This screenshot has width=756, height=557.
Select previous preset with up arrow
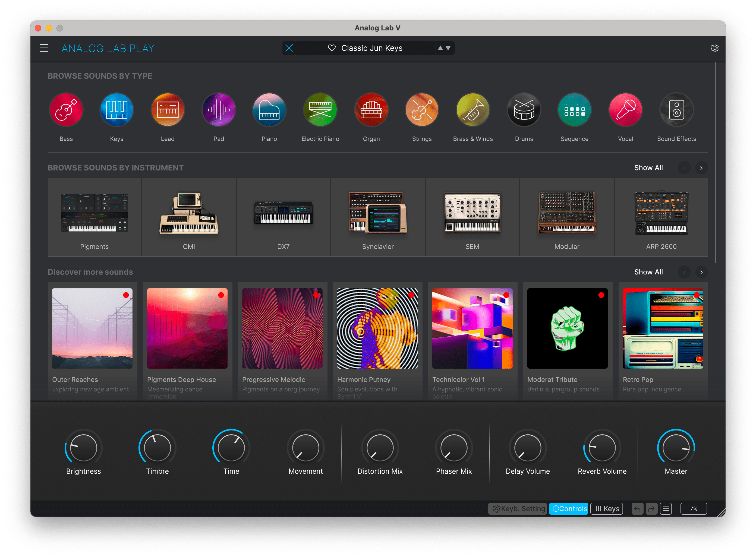440,48
